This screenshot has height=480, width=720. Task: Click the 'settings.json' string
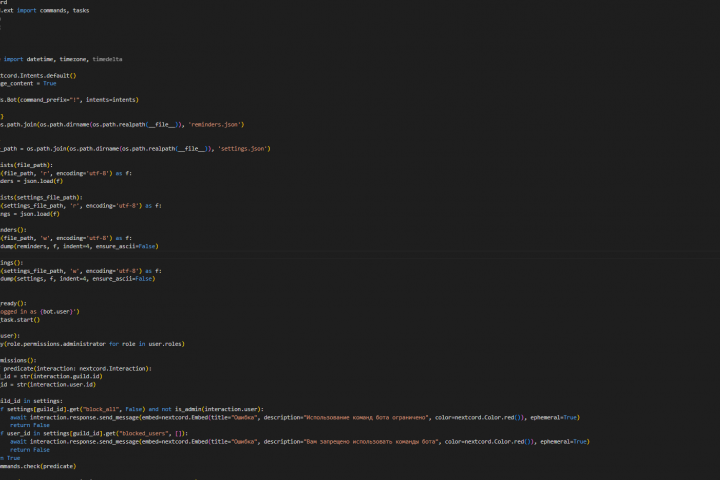pos(244,149)
